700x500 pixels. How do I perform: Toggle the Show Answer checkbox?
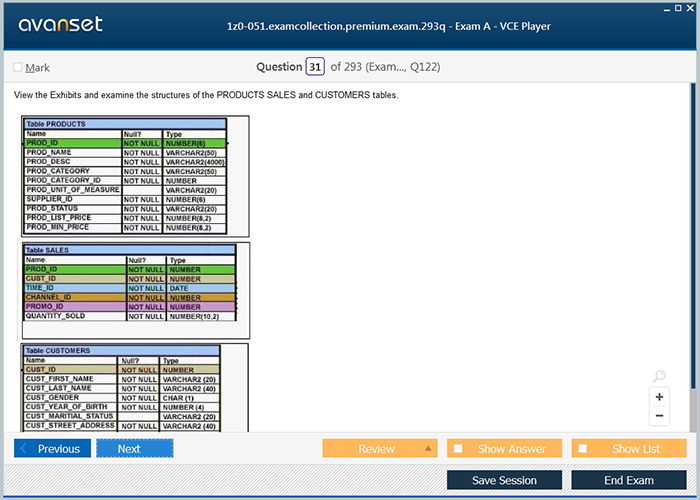point(458,448)
